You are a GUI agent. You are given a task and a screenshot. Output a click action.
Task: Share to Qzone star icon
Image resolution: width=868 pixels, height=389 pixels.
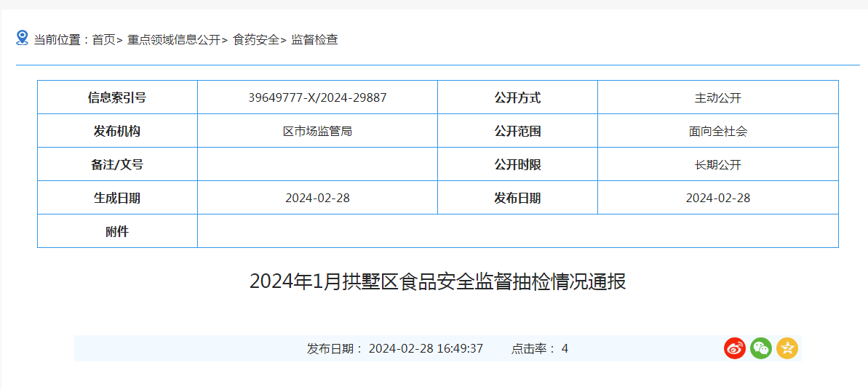[787, 348]
